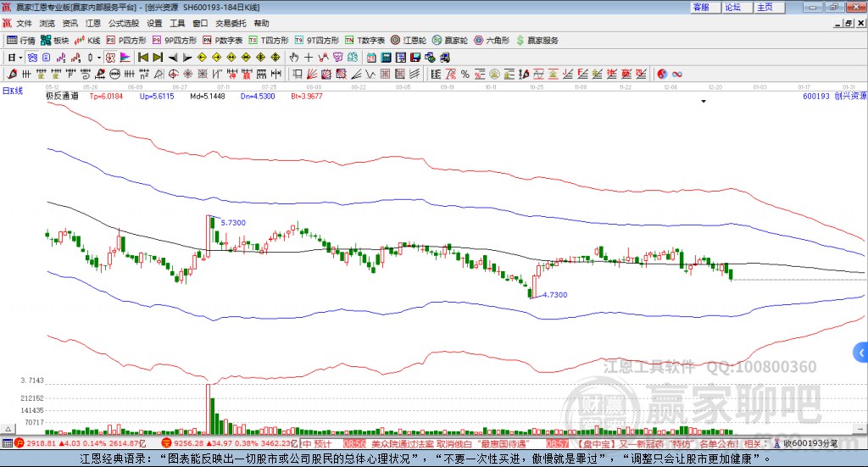Screen dimensions: 868x467
Task: Click the 论坛 link button
Action: (732, 7)
